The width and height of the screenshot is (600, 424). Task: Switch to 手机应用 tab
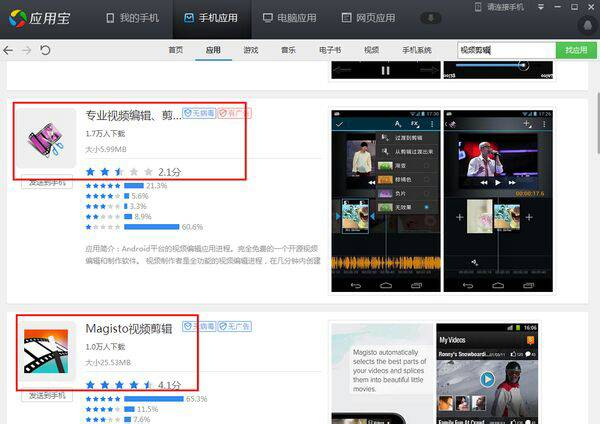tap(211, 18)
